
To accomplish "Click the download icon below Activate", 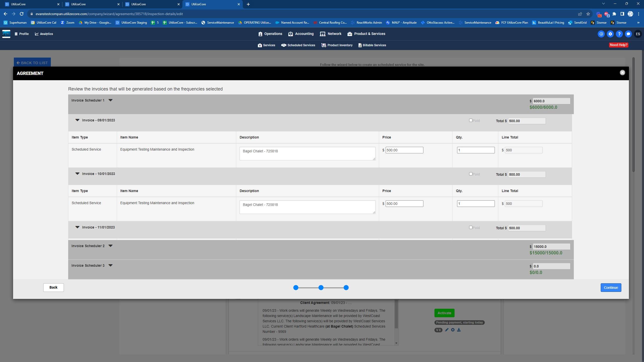I will (x=459, y=330).
